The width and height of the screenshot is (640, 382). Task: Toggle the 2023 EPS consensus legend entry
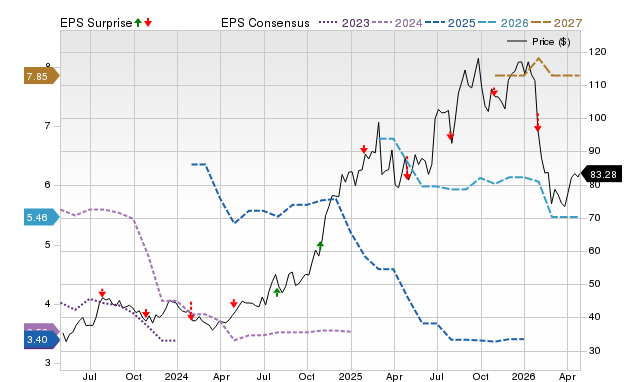(344, 23)
